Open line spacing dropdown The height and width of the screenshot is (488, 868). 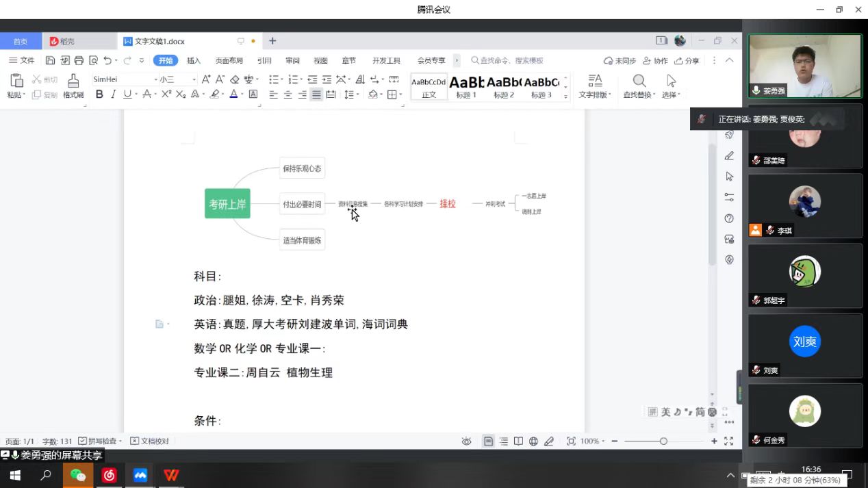[357, 94]
